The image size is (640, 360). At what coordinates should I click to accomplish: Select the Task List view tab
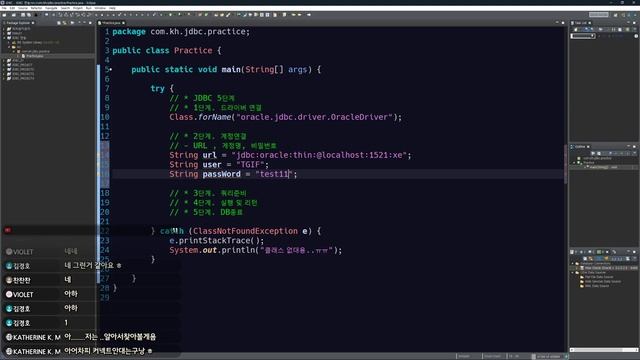tap(580, 23)
